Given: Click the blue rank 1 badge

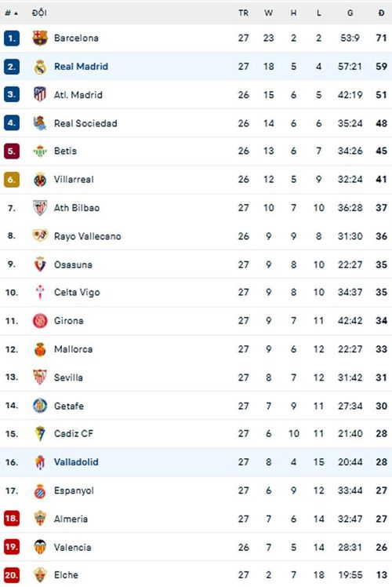Looking at the screenshot, I should (x=12, y=38).
